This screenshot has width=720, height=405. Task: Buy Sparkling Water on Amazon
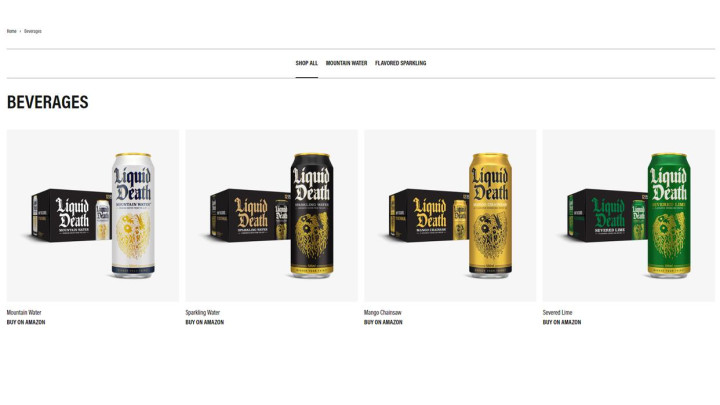coord(204,322)
